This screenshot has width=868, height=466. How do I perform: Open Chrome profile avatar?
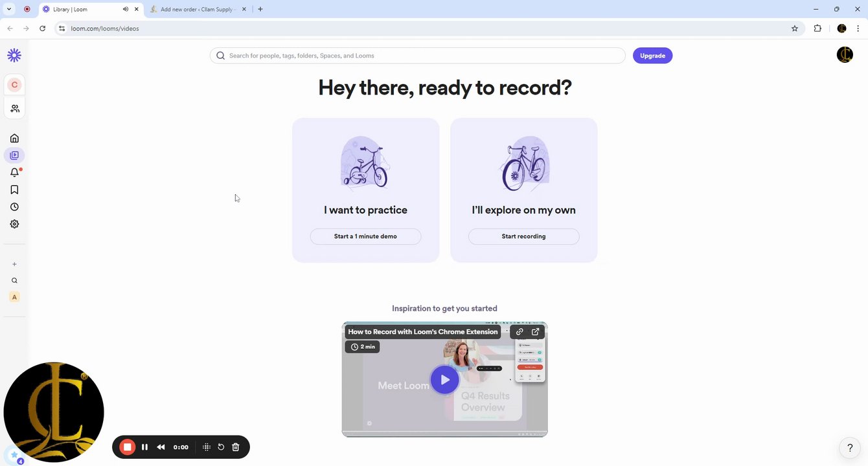click(841, 28)
